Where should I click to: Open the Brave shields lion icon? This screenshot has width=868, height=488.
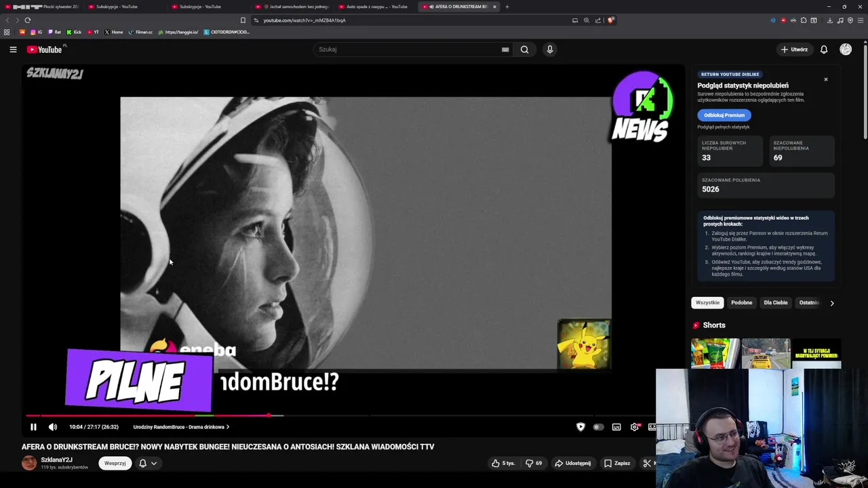coord(610,20)
